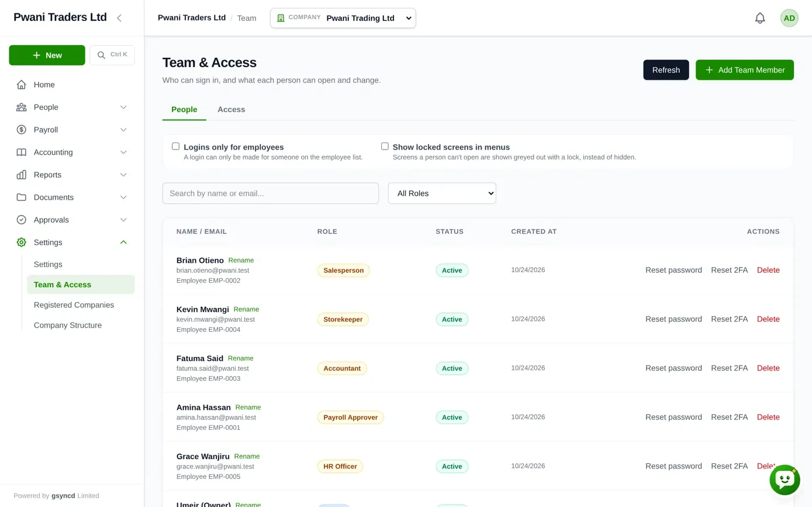
Task: Open the Company selector dropdown
Action: 343,18
